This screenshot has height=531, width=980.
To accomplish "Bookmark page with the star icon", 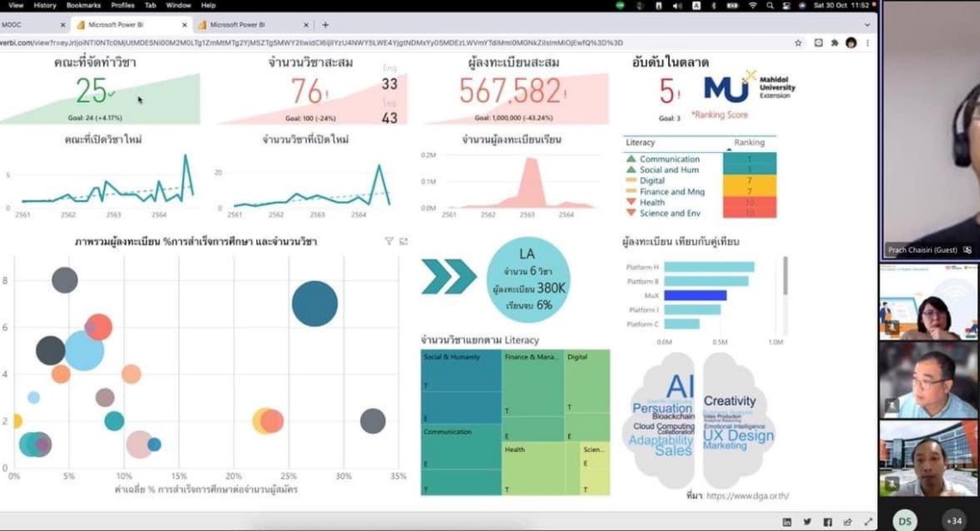I will pyautogui.click(x=798, y=42).
